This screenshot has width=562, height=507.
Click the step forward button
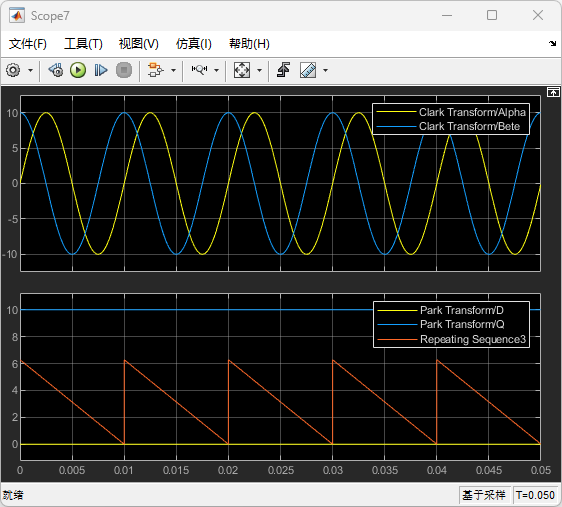coord(101,70)
